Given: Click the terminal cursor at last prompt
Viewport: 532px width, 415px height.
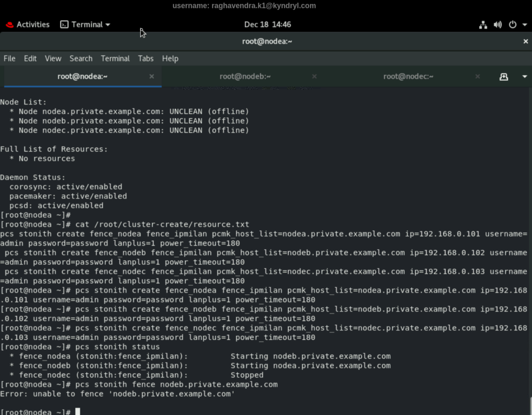Looking at the screenshot, I should click(78, 412).
